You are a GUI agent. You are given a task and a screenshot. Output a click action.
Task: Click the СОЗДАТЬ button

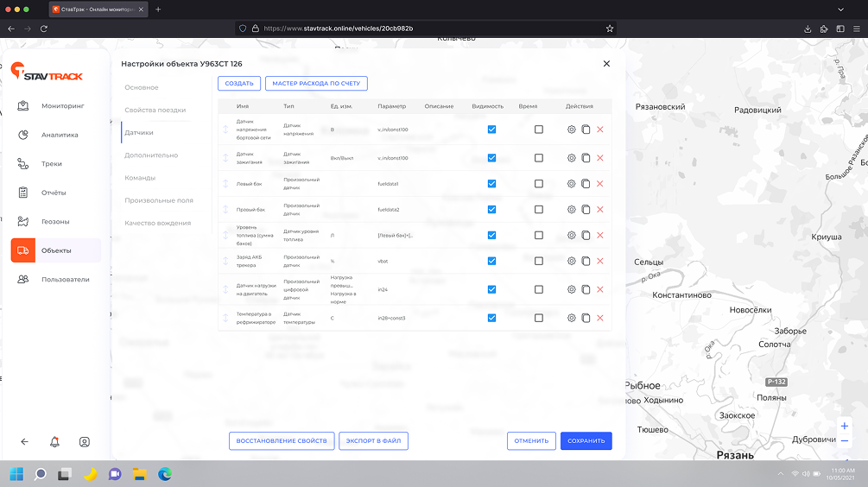point(238,84)
